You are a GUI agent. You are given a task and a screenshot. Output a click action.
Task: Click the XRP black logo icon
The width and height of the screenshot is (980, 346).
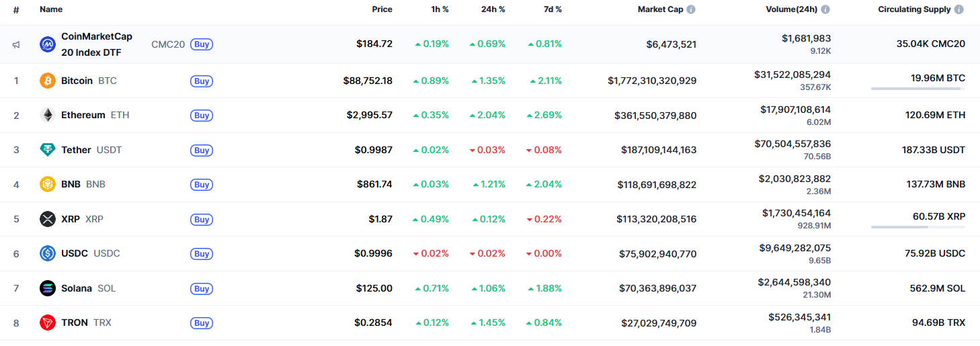click(48, 219)
